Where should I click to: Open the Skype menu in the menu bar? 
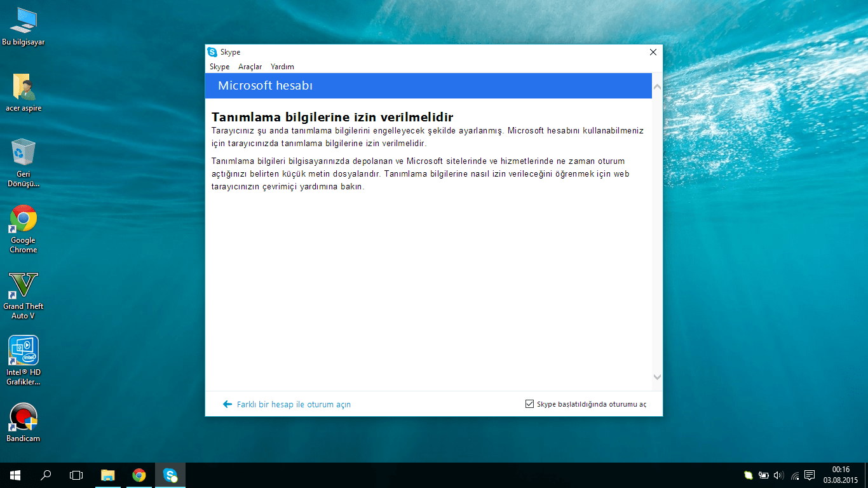coord(219,67)
